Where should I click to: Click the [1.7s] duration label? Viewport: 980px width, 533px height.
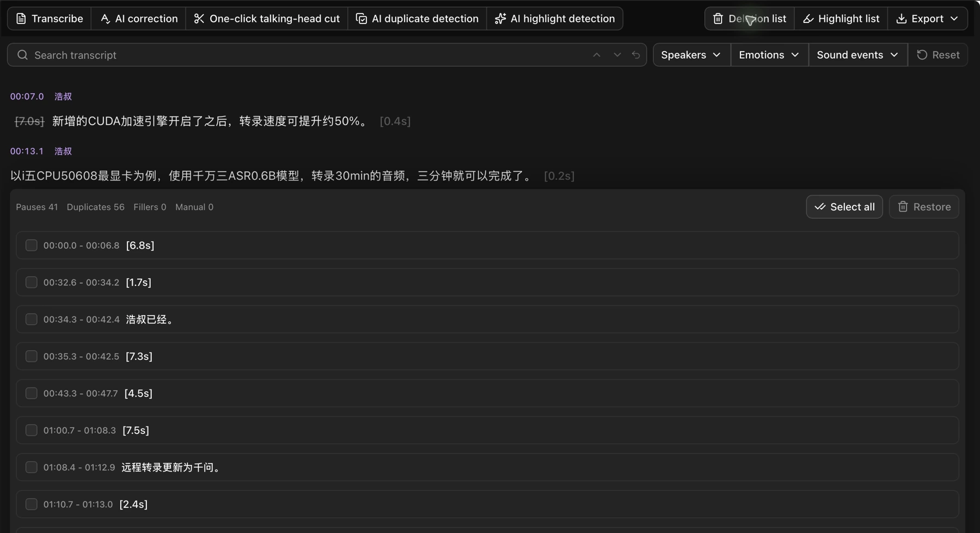[x=138, y=283]
